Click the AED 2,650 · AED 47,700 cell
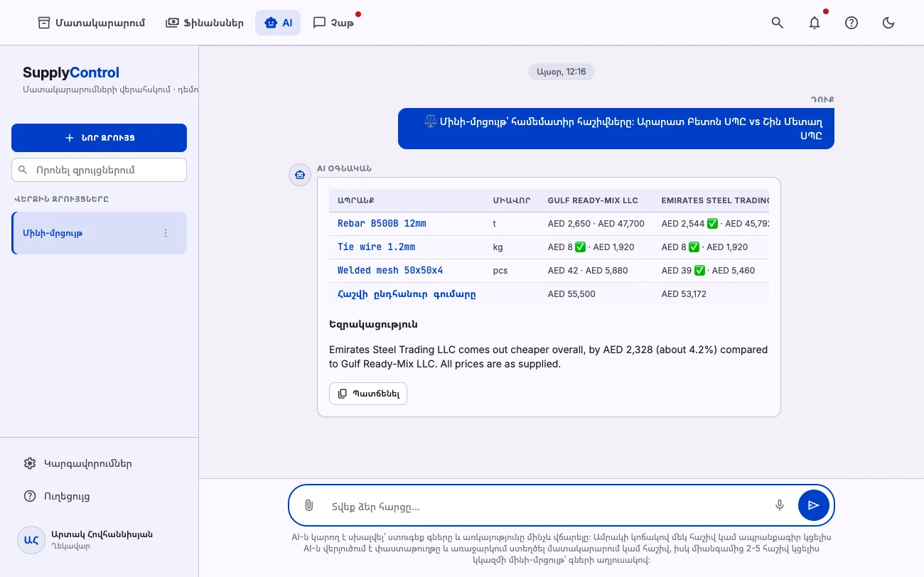Viewport: 924px width, 577px height. [596, 224]
